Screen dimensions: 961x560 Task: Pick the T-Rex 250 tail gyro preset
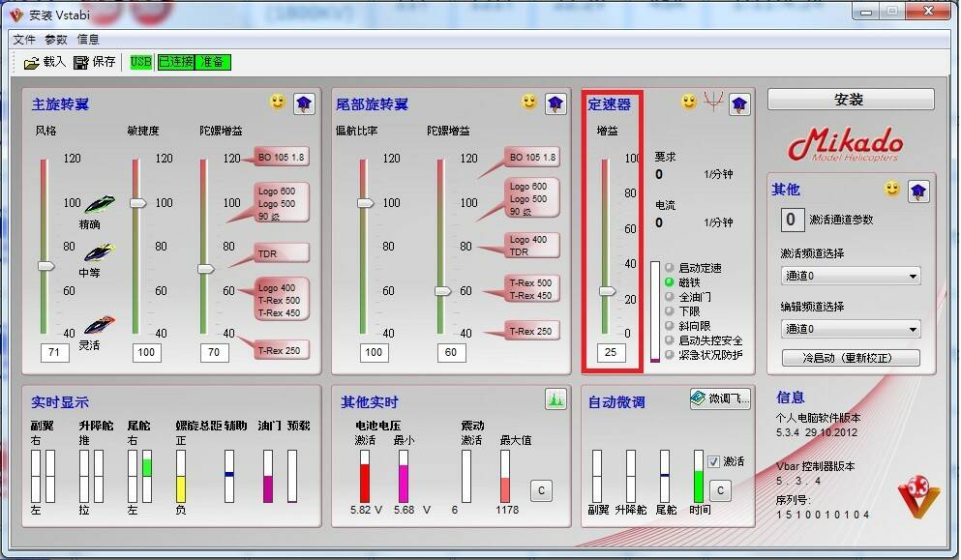[x=531, y=332]
